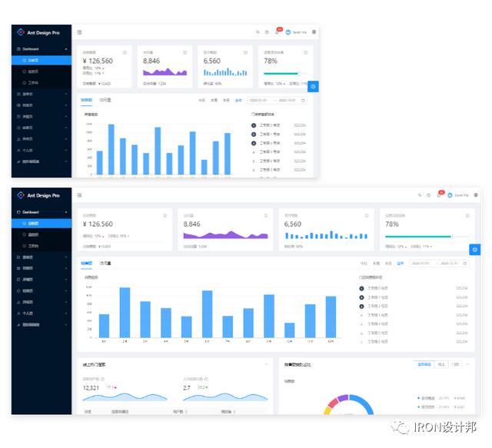
Task: Open language globe icon in lower dashboard
Action: (x=476, y=195)
